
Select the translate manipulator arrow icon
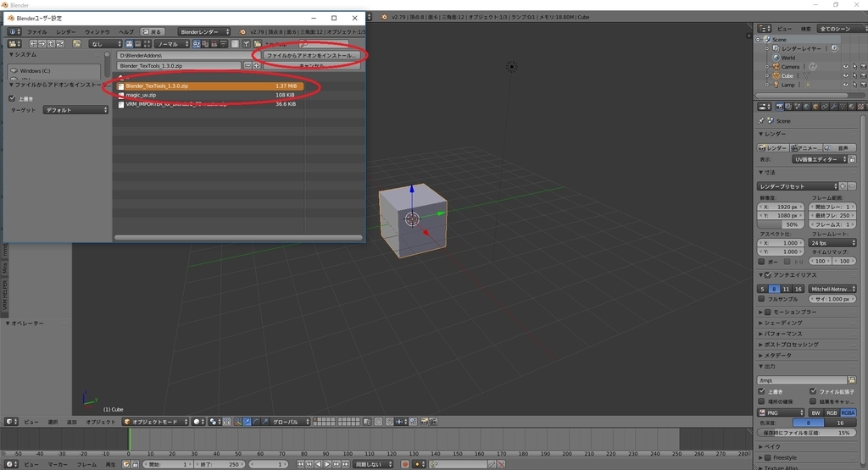(247, 422)
